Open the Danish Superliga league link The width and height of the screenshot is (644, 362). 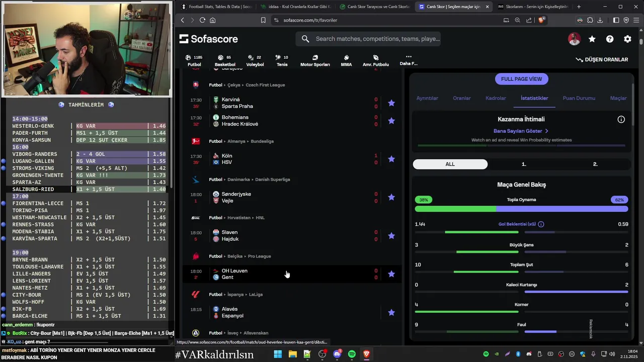(x=273, y=179)
